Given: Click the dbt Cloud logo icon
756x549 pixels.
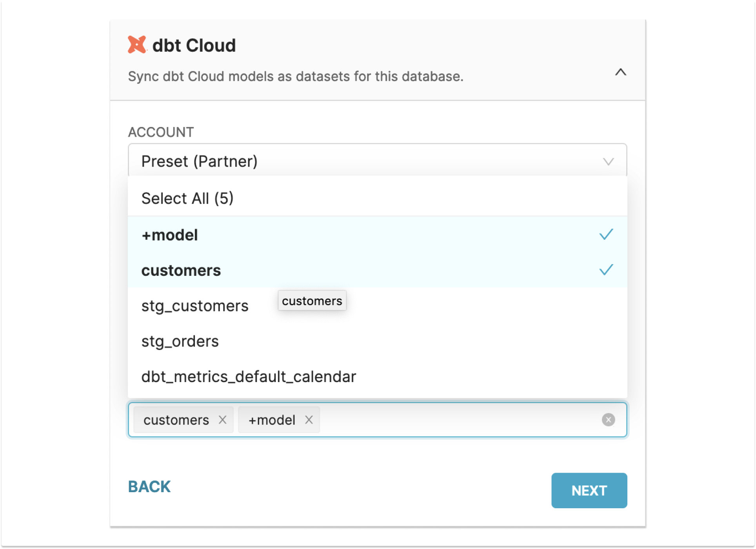Looking at the screenshot, I should coord(136,45).
